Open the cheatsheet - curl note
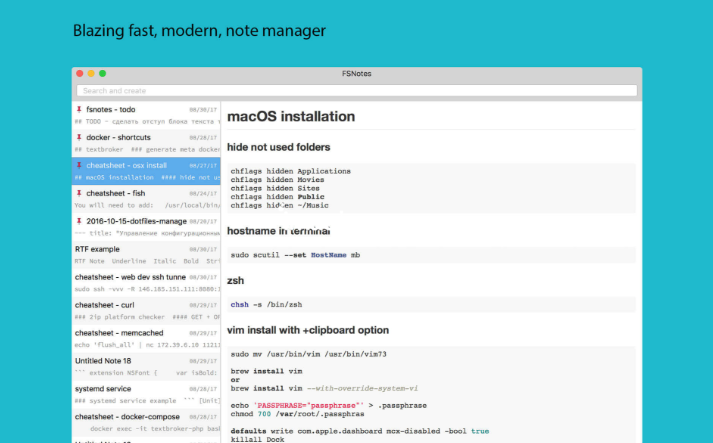Viewport: 713px width, 443px height. click(x=146, y=311)
